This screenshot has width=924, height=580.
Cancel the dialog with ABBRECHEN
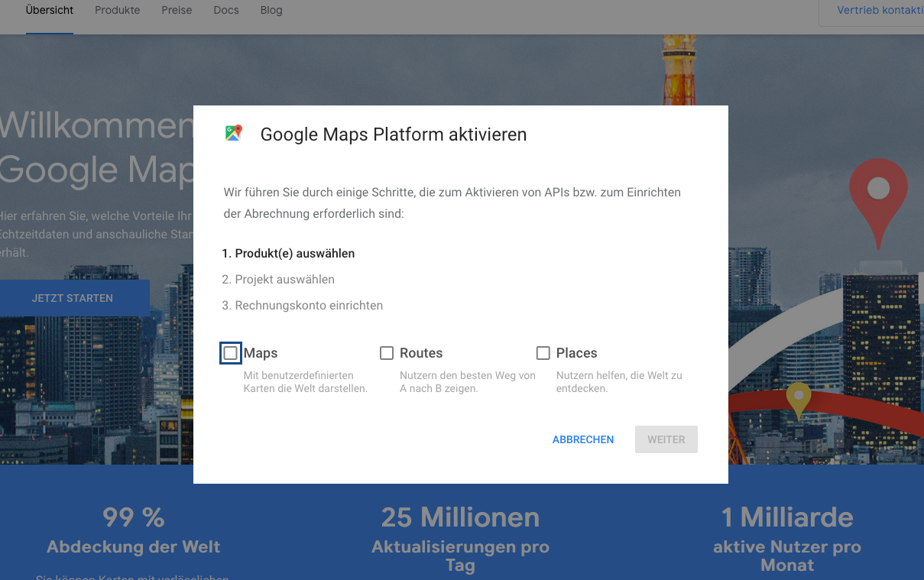583,439
